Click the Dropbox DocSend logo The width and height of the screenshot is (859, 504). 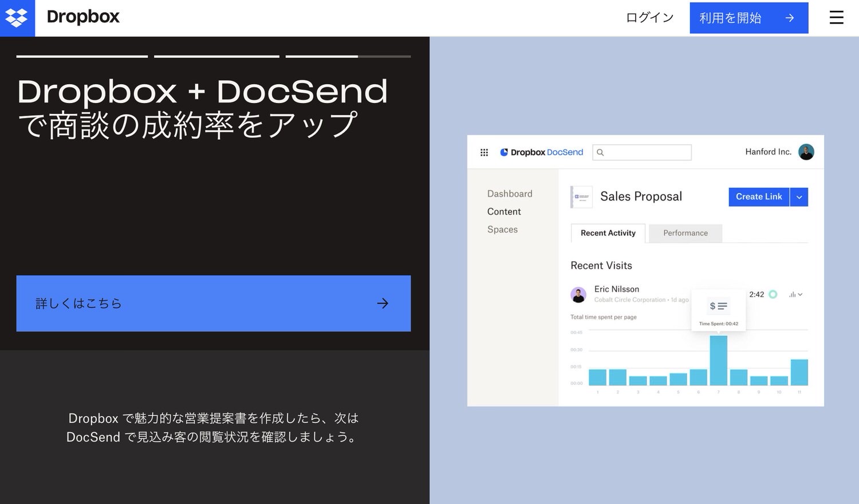[542, 152]
